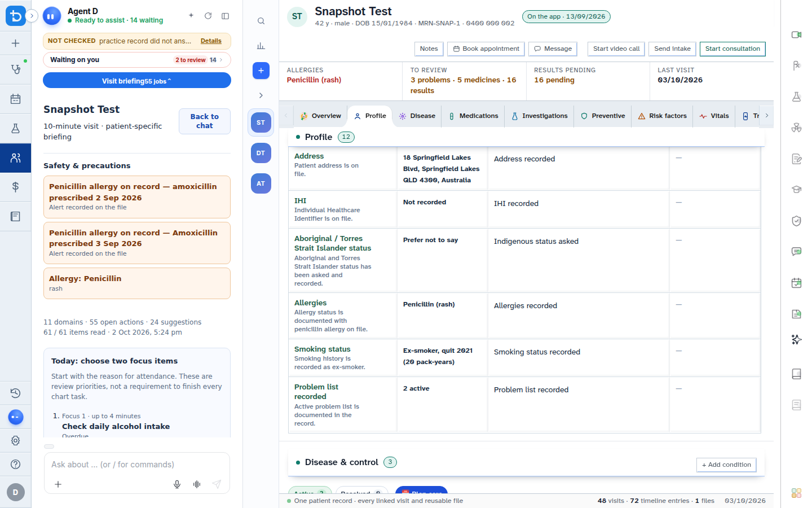Open the bar chart icon below search

tap(261, 46)
